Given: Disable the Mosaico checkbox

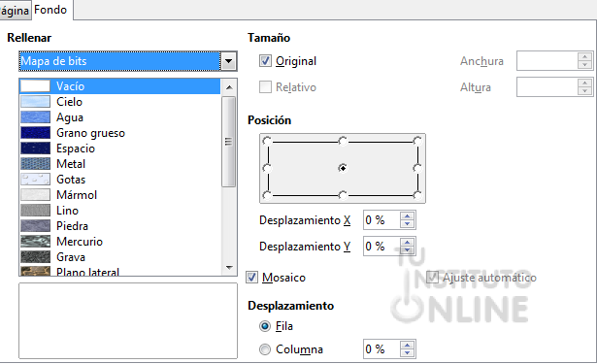Looking at the screenshot, I should [x=251, y=278].
